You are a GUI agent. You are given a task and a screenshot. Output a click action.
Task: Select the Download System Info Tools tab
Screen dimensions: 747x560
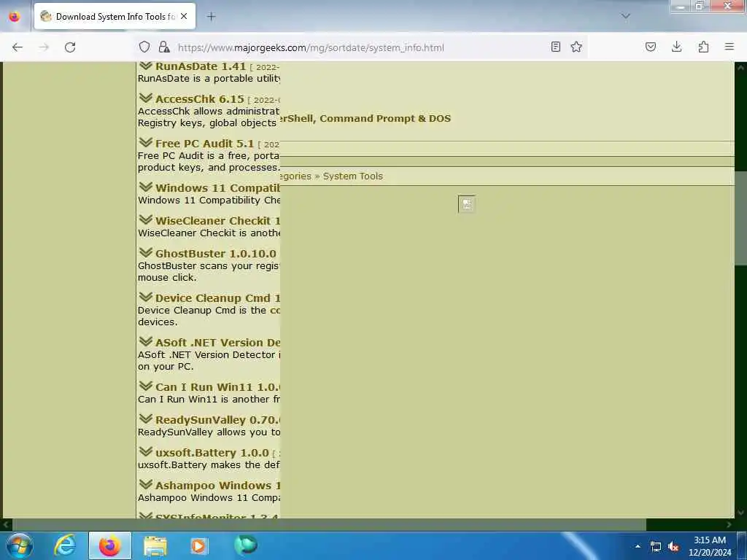coord(115,16)
